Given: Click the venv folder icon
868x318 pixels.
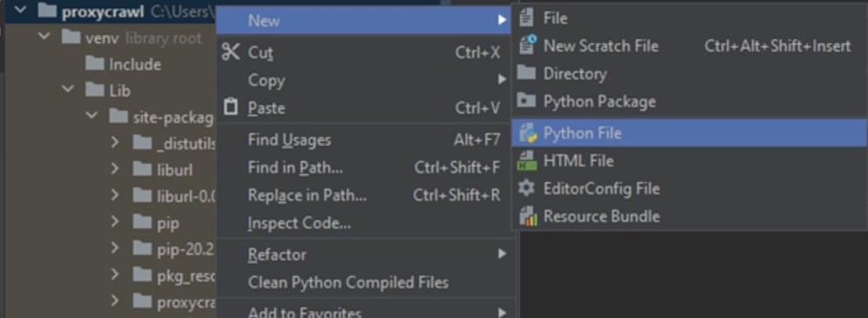Looking at the screenshot, I should (71, 37).
